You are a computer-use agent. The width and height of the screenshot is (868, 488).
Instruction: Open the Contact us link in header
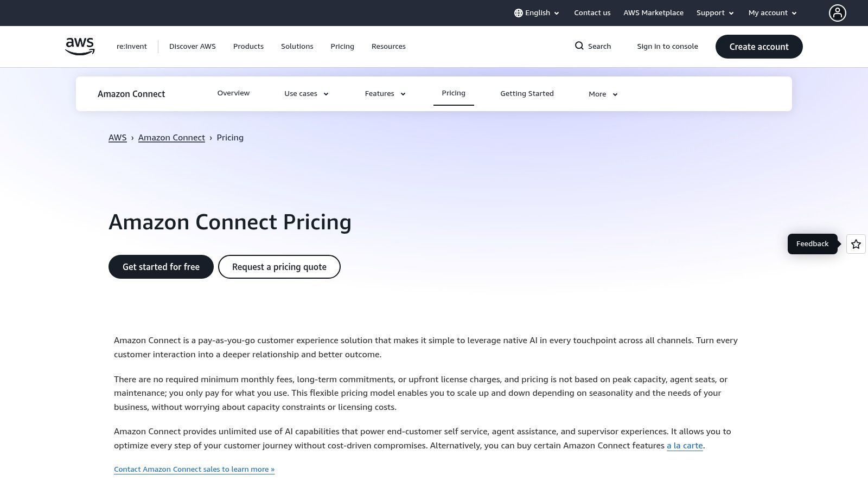coord(592,12)
